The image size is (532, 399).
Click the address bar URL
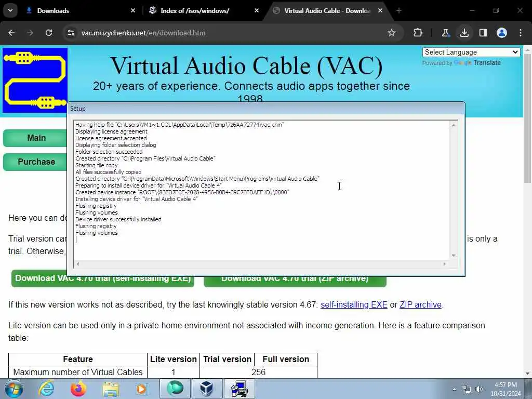(x=143, y=33)
